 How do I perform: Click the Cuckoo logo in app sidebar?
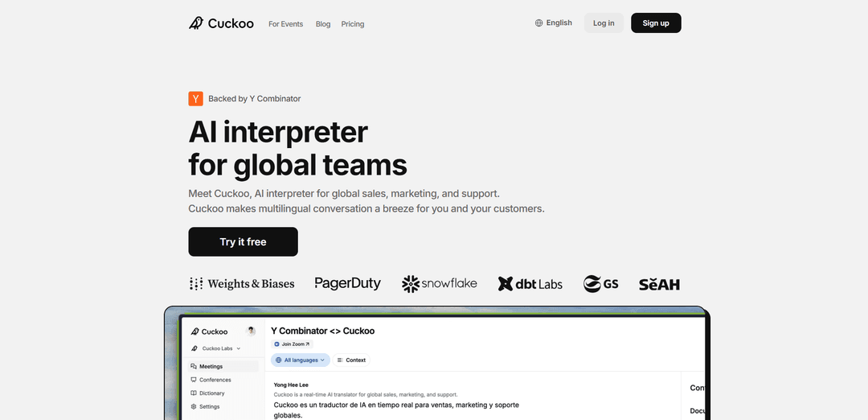[209, 331]
